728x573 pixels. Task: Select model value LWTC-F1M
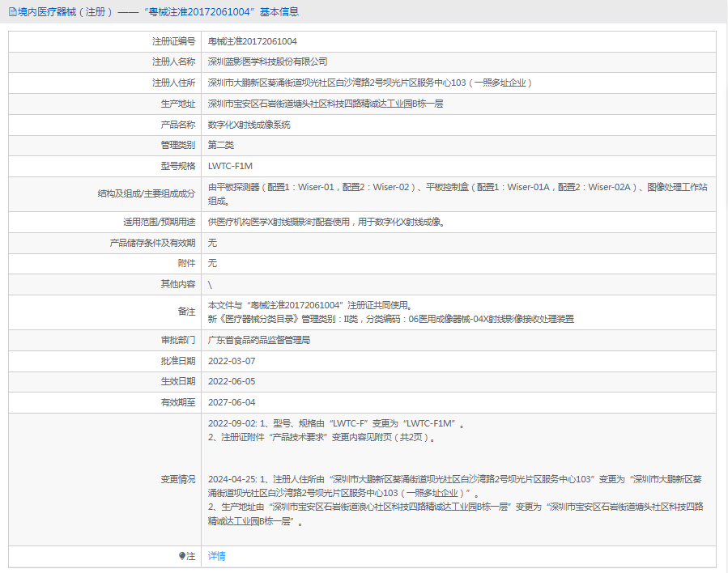point(230,166)
